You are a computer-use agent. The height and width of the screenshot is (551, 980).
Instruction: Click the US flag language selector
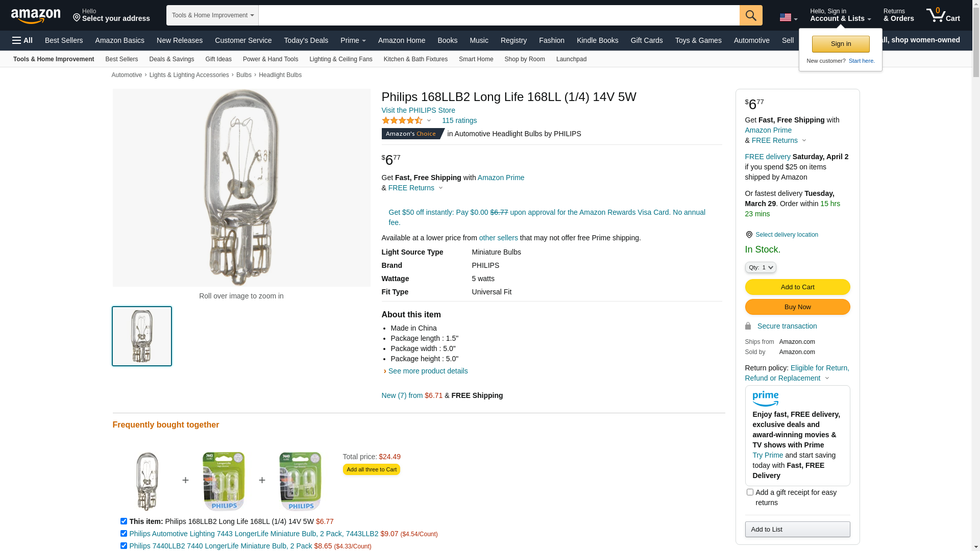[x=788, y=17]
